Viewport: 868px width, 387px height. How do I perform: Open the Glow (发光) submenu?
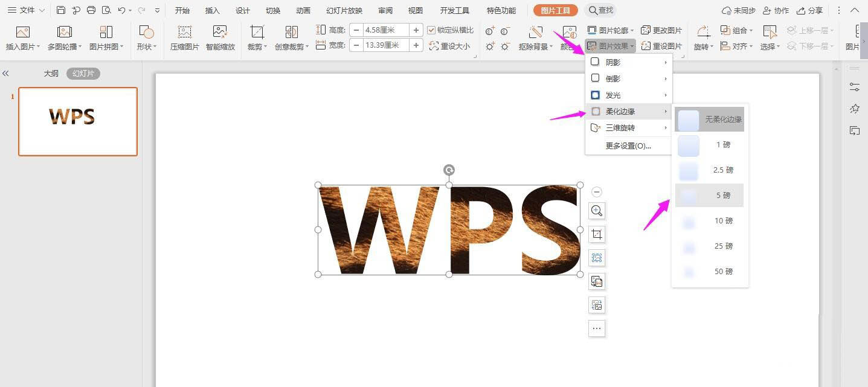(629, 95)
